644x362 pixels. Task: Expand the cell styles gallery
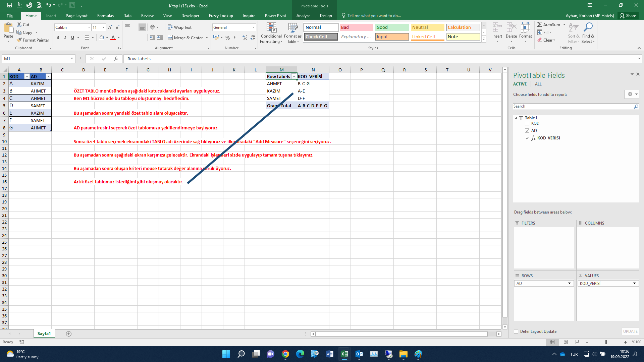(x=484, y=39)
